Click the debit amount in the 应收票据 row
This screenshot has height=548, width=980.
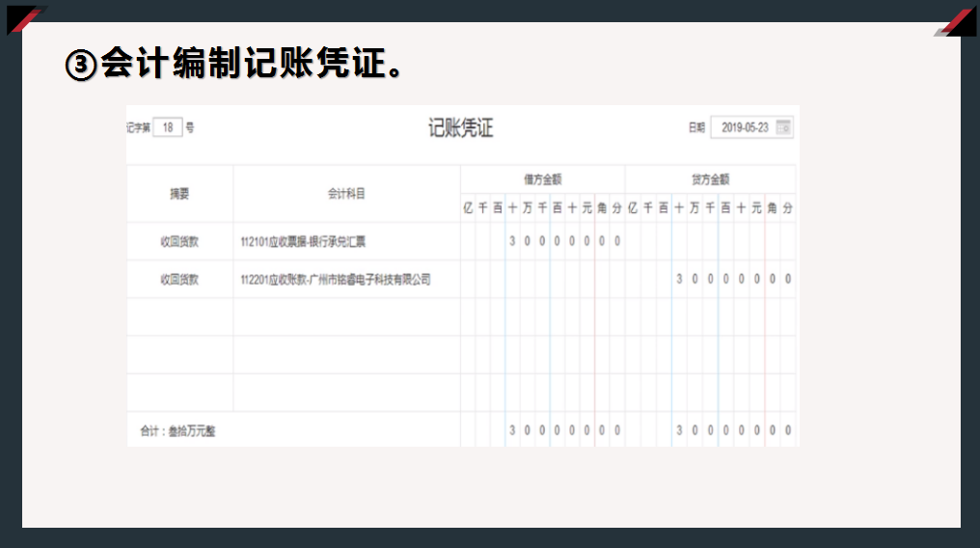tap(564, 241)
